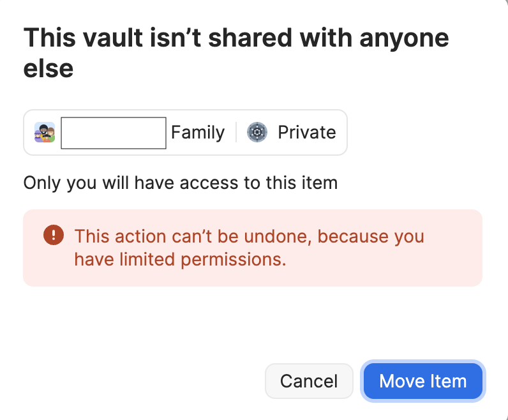Click the "This action can't be undone" line
This screenshot has height=420, width=508.
point(249,236)
